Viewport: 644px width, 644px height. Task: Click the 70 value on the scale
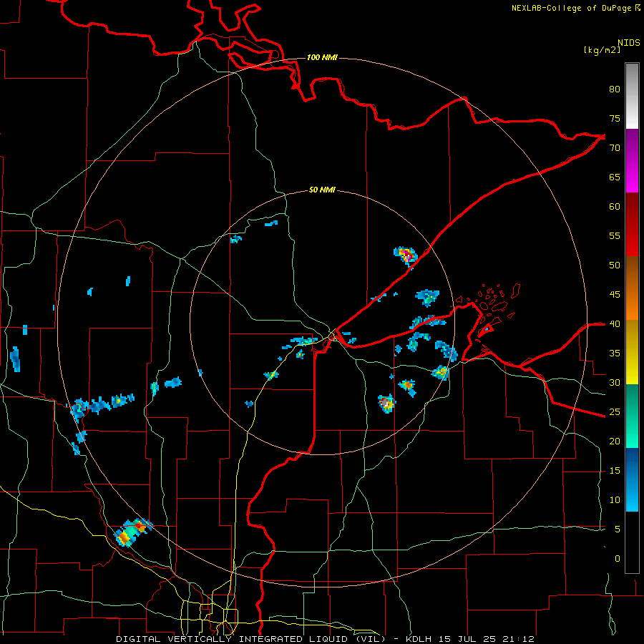615,148
